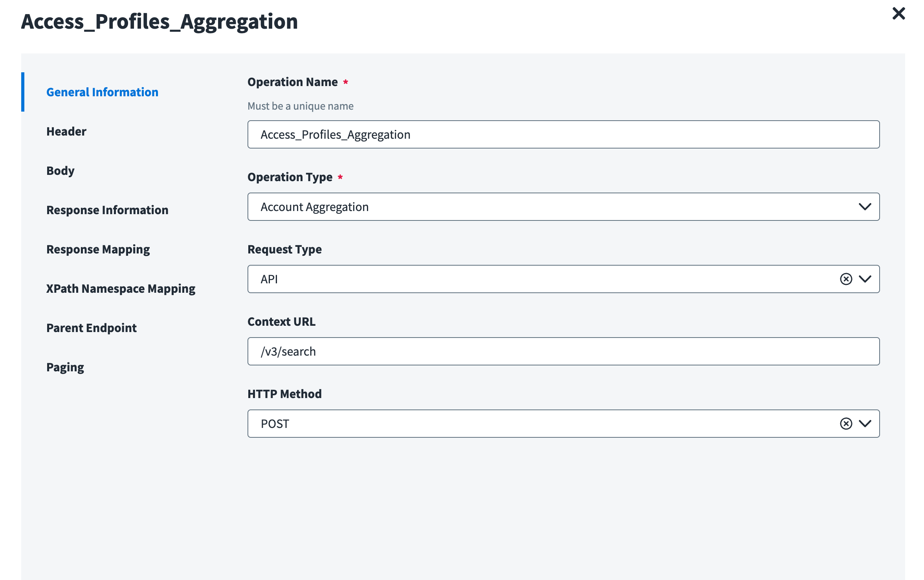Open the Body section
924x580 pixels.
(60, 171)
